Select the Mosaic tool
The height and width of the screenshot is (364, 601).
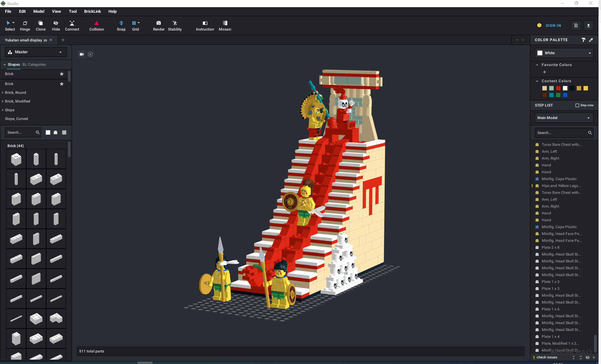(225, 25)
